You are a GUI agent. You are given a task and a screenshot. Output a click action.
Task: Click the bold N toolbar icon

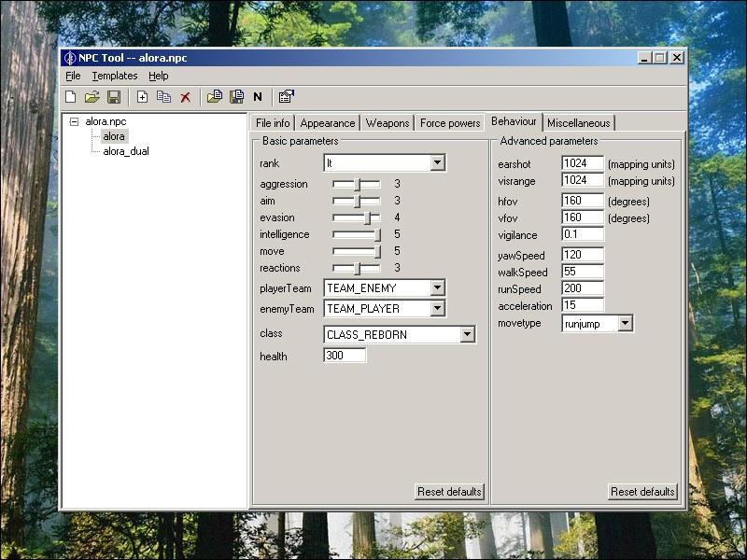(x=258, y=97)
